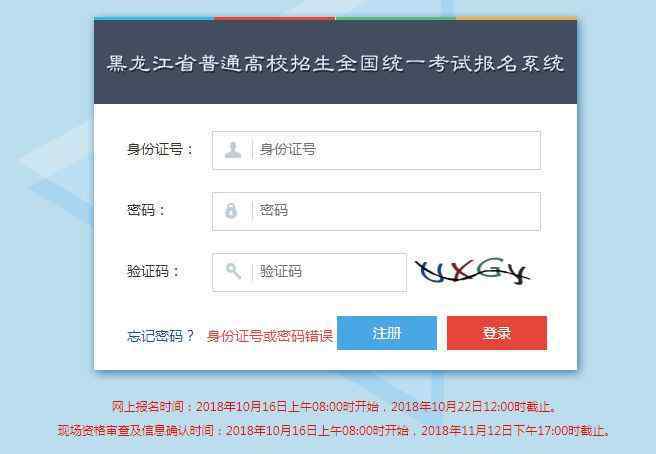Click the person icon in 身份证号 field
The width and height of the screenshot is (656, 454).
point(233,150)
